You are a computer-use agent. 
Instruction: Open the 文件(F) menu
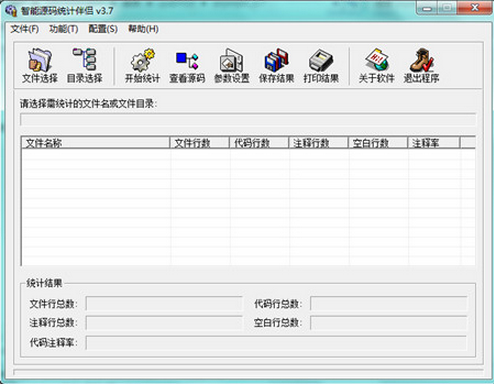[25, 29]
